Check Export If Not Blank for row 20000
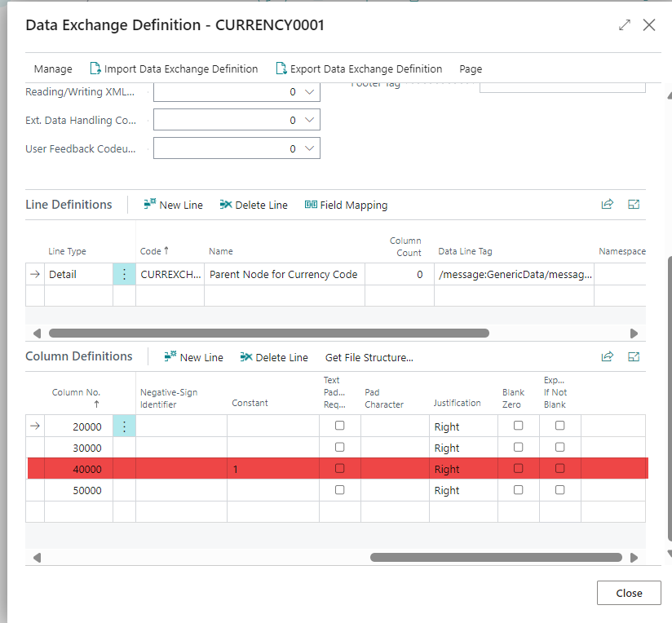 point(559,426)
